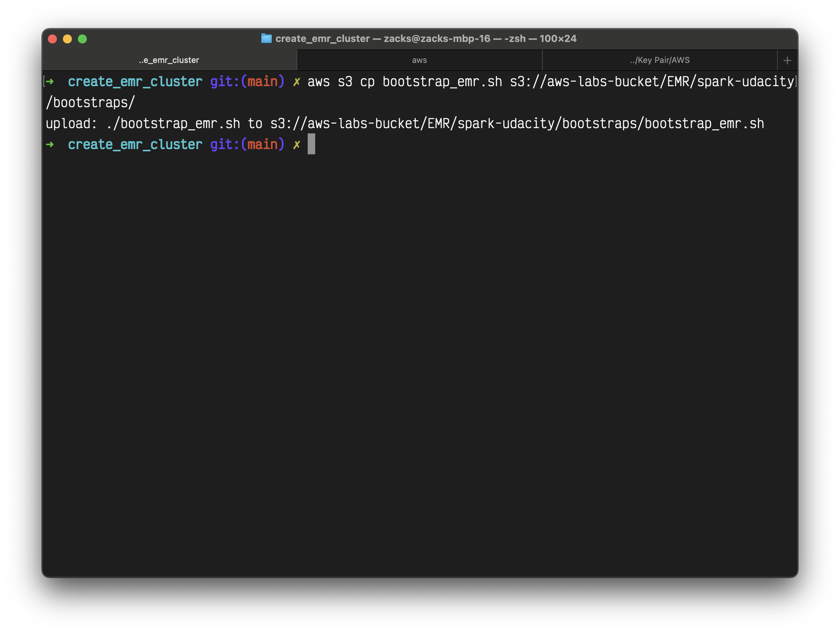Click the green arrow on first prompt line
The image size is (840, 633).
[x=50, y=81]
